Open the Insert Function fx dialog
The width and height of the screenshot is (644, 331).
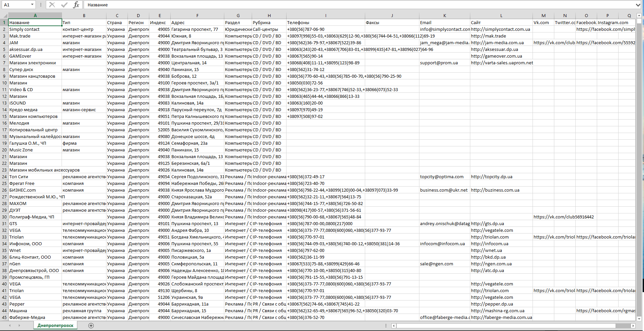coord(76,5)
